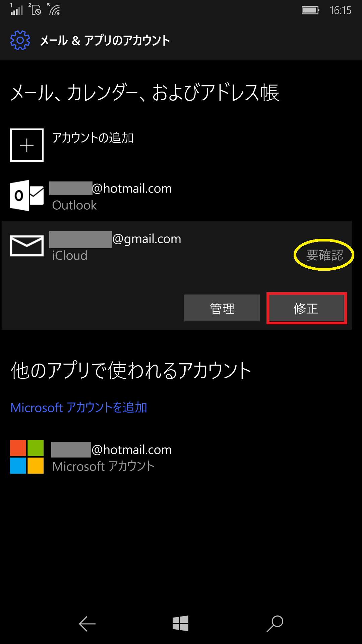This screenshot has height=644, width=362.
Task: Tap the back arrow navigation button
Action: click(x=87, y=624)
